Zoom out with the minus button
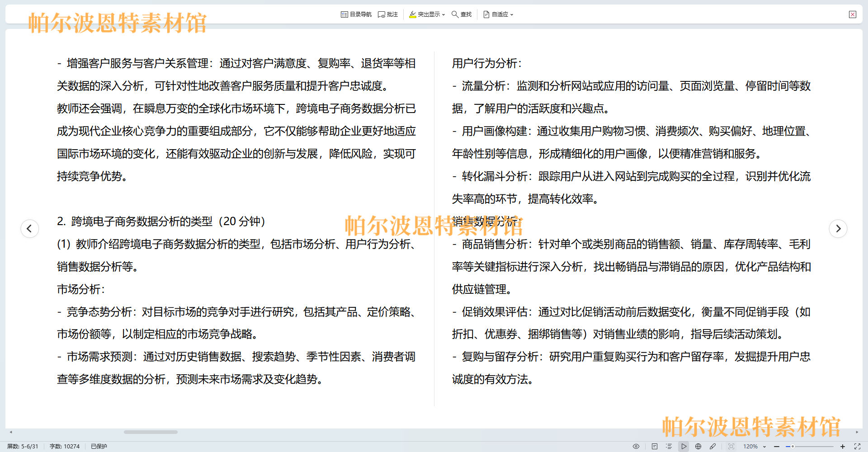Viewport: 868px width, 452px height. point(777,447)
